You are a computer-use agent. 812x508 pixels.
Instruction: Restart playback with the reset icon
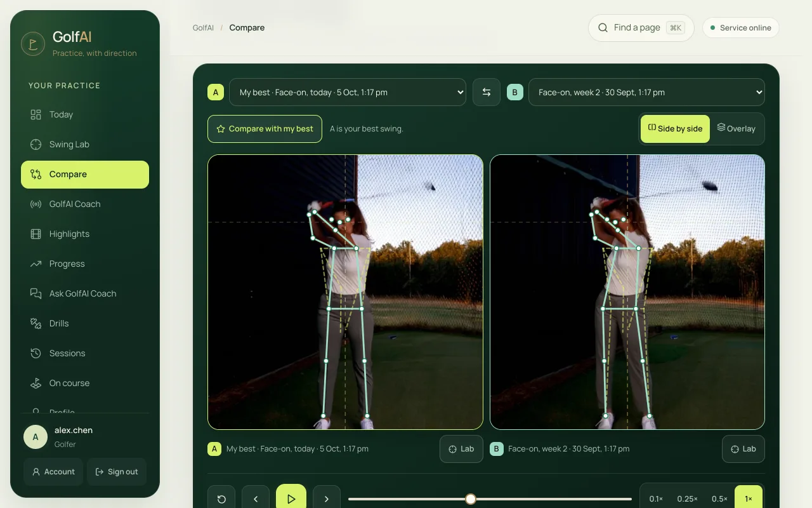click(221, 499)
